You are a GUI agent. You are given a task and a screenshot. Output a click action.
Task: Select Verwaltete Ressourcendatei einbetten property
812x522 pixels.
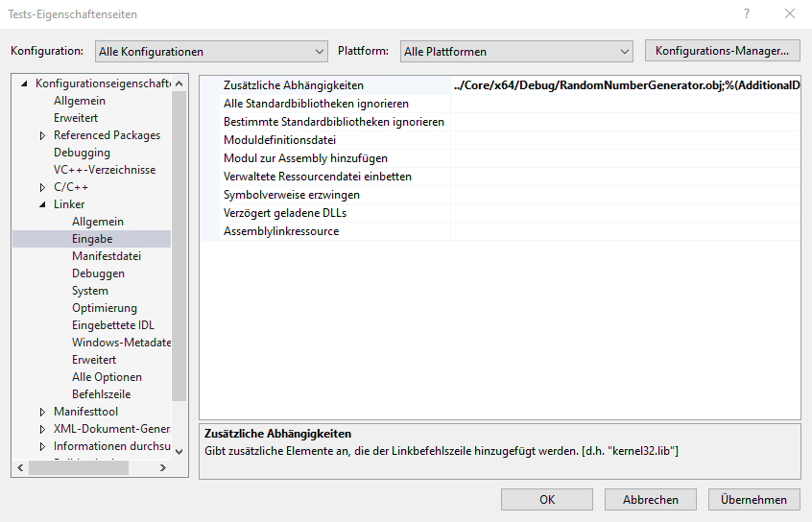(x=500, y=177)
